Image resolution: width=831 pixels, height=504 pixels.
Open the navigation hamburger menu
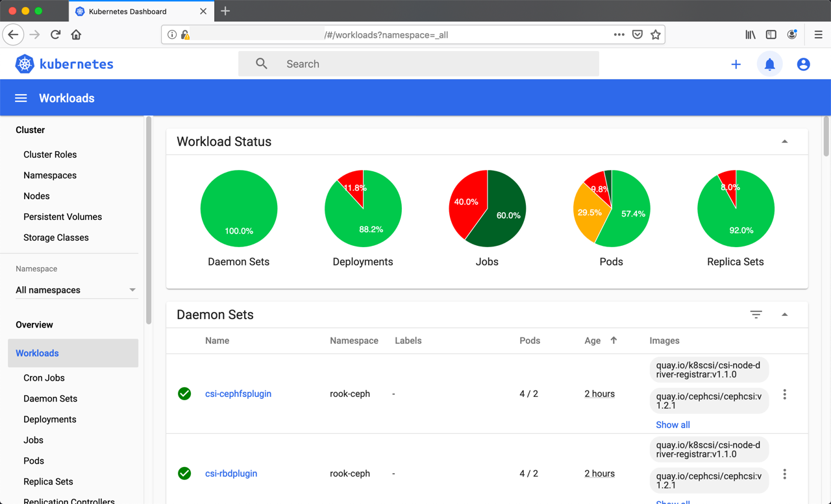[21, 97]
